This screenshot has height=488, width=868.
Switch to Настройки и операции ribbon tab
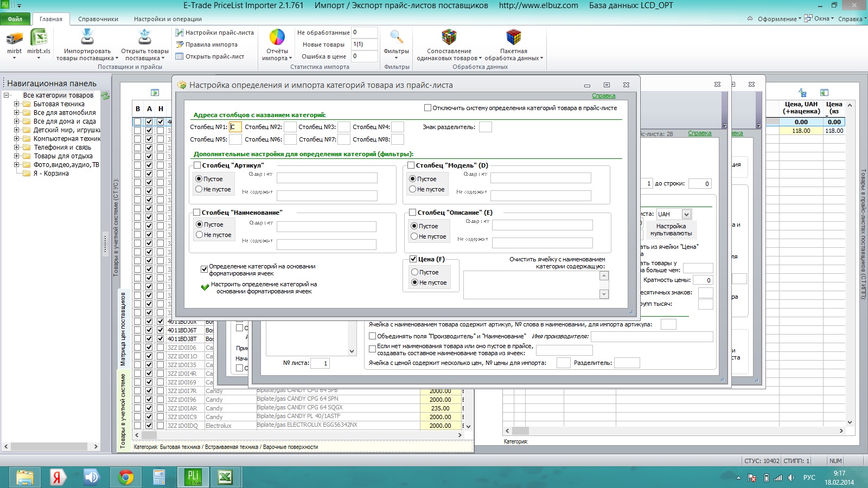[x=168, y=19]
